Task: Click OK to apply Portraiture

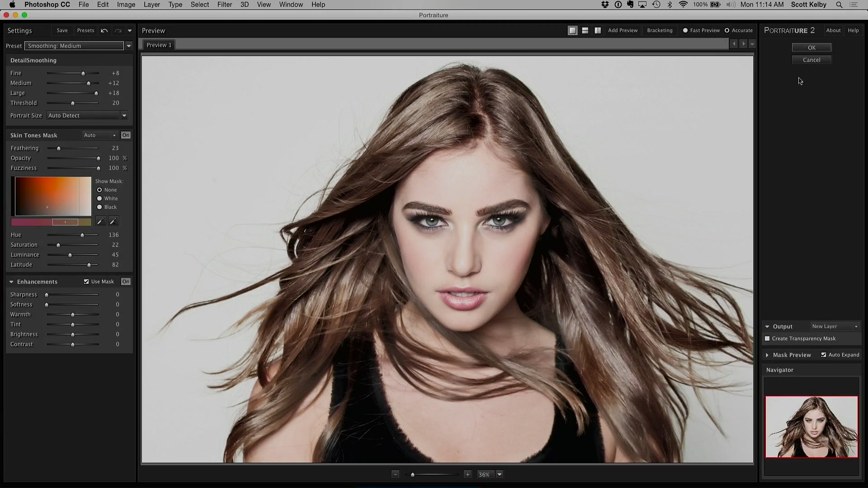Action: click(811, 47)
